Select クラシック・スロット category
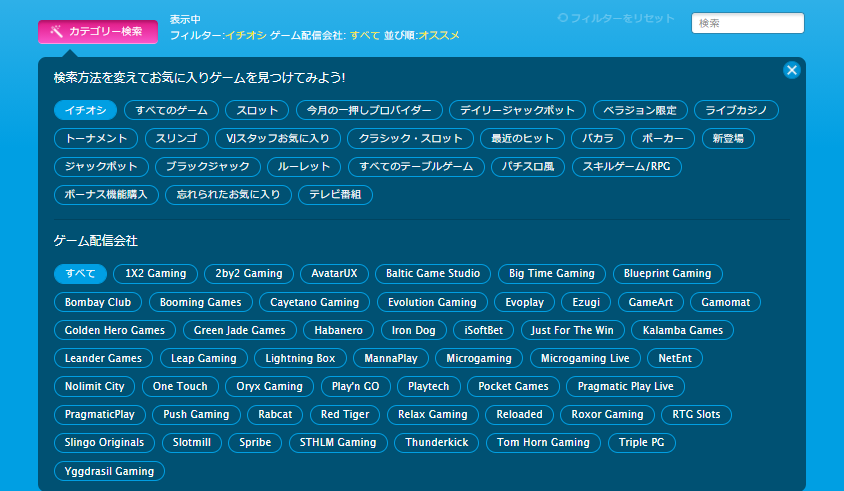 [411, 138]
